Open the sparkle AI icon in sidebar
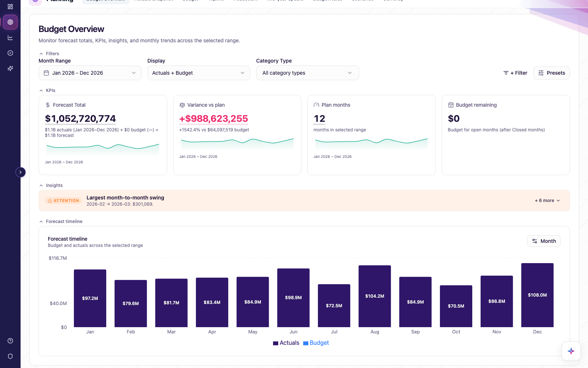This screenshot has height=368, width=588. pyautogui.click(x=10, y=68)
